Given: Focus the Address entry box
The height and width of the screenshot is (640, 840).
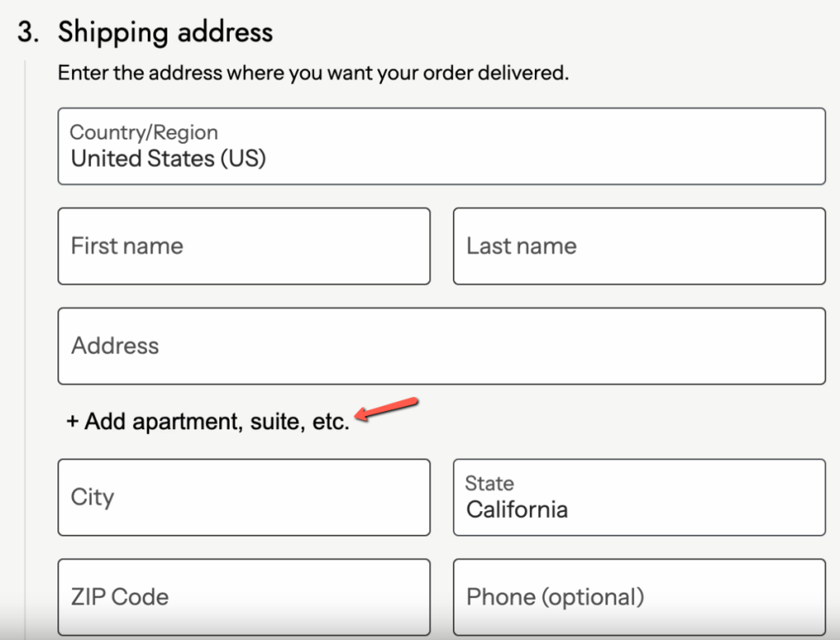Looking at the screenshot, I should (441, 345).
